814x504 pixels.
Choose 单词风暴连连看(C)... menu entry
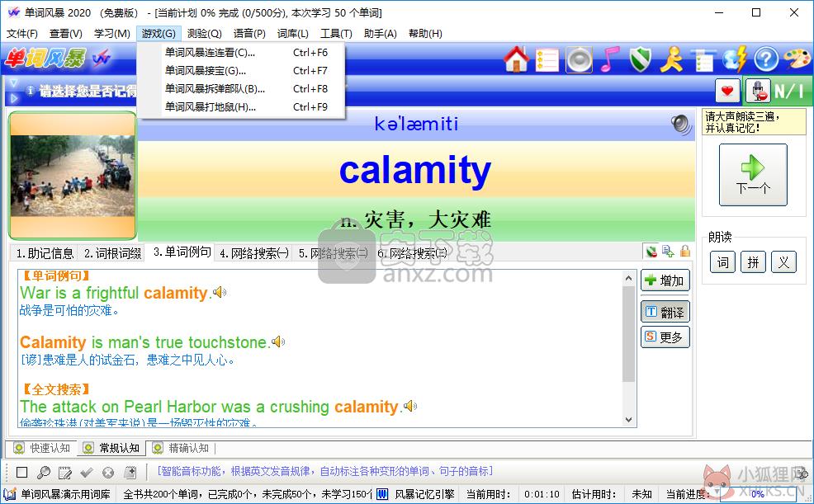241,52
